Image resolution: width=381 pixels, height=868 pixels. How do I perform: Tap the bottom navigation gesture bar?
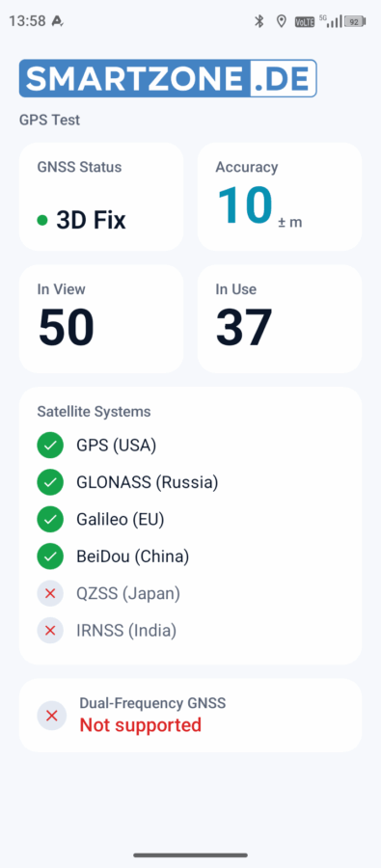pos(191,855)
